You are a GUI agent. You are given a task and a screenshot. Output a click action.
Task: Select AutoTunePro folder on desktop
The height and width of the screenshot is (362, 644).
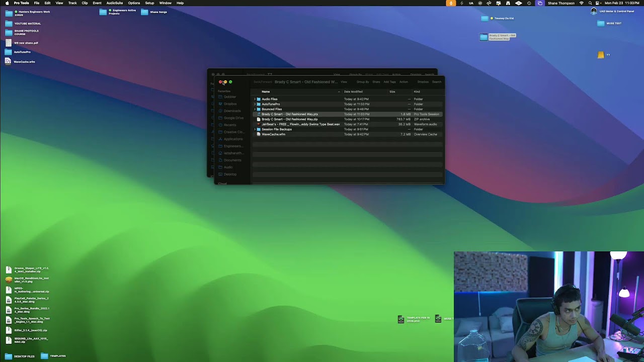pos(18,52)
